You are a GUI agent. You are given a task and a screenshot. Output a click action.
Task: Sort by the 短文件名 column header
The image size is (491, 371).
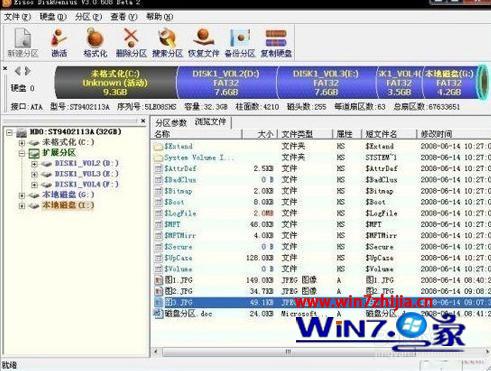[389, 134]
